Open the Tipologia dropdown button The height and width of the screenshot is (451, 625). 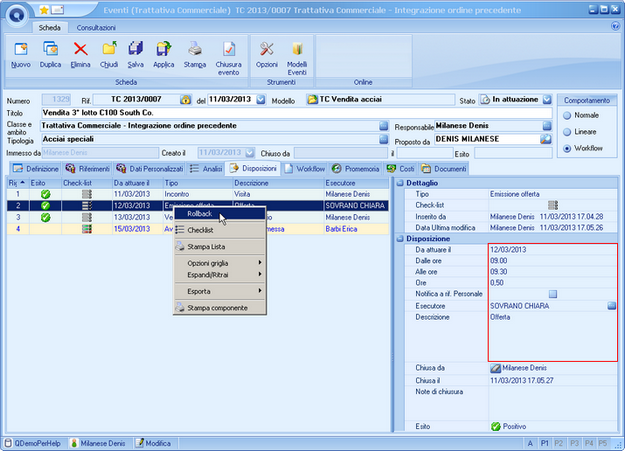coord(383,139)
